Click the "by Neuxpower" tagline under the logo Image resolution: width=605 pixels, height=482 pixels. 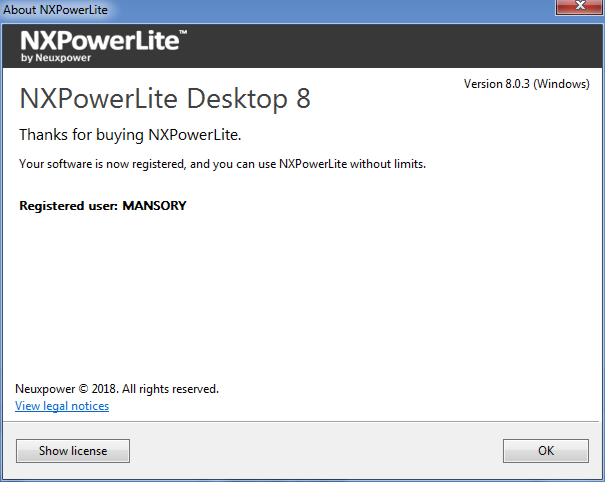56,58
